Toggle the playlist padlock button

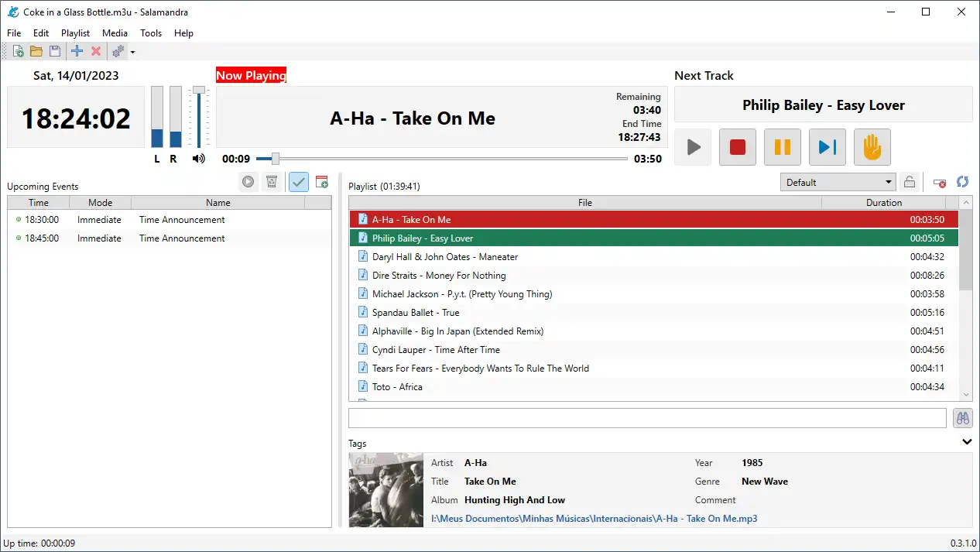[910, 182]
